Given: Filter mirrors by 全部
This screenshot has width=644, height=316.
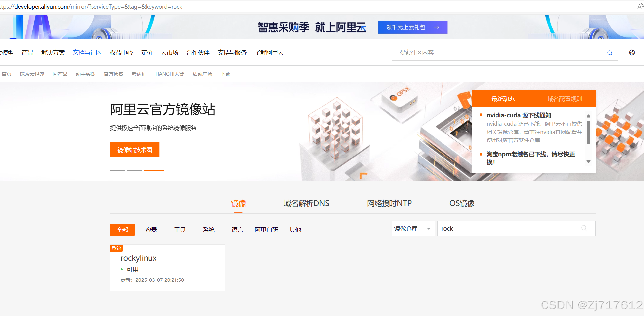Looking at the screenshot, I should point(122,230).
